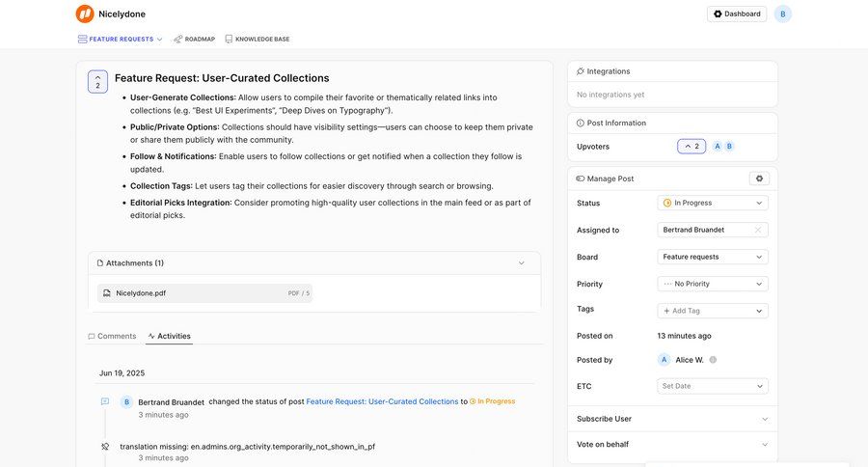The width and height of the screenshot is (868, 467).
Task: Click the In Progress status label in activity
Action: coord(492,401)
